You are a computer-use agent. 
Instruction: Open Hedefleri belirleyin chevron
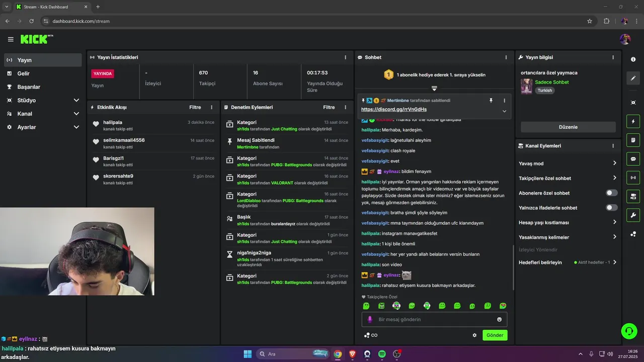pyautogui.click(x=614, y=262)
